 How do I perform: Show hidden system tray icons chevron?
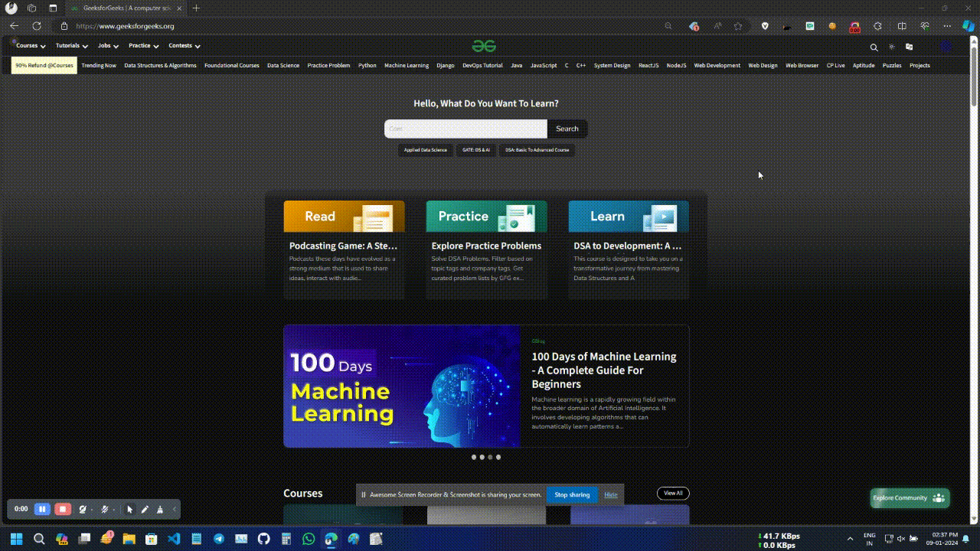pyautogui.click(x=850, y=539)
